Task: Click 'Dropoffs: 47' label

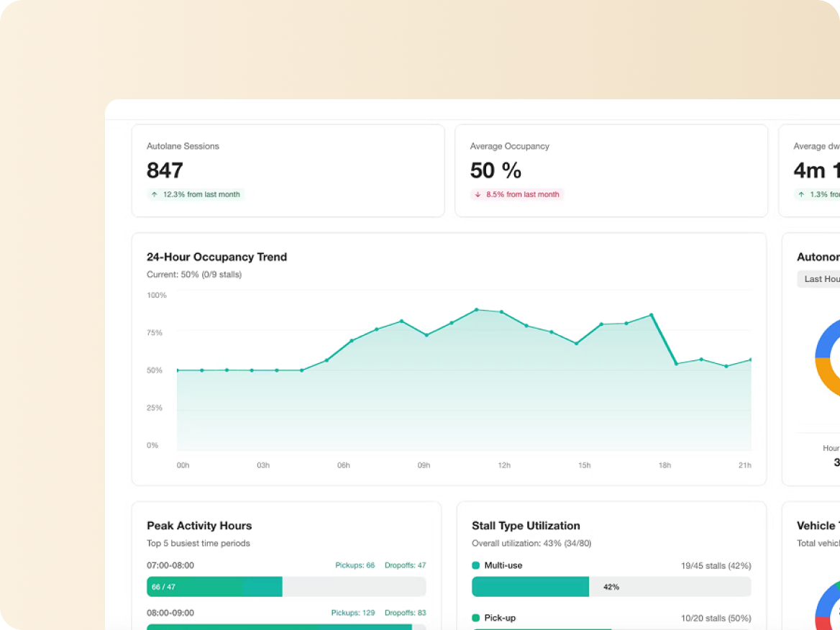Action: click(405, 565)
